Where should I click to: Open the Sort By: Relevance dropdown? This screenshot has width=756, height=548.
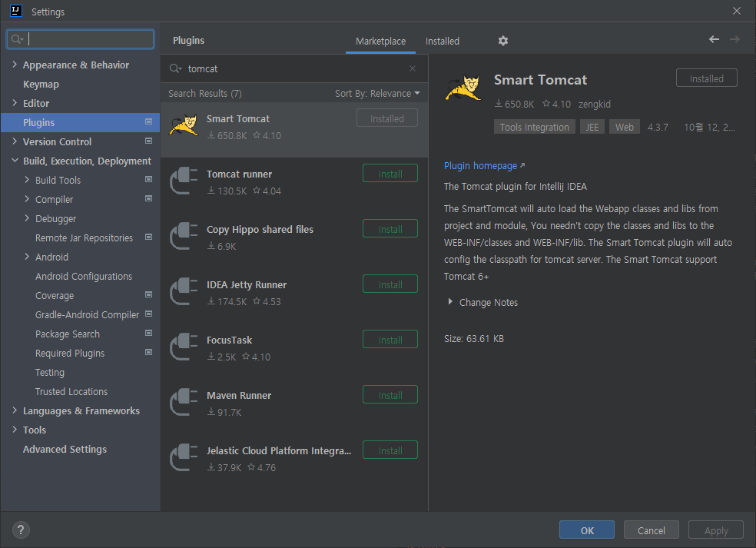(377, 94)
